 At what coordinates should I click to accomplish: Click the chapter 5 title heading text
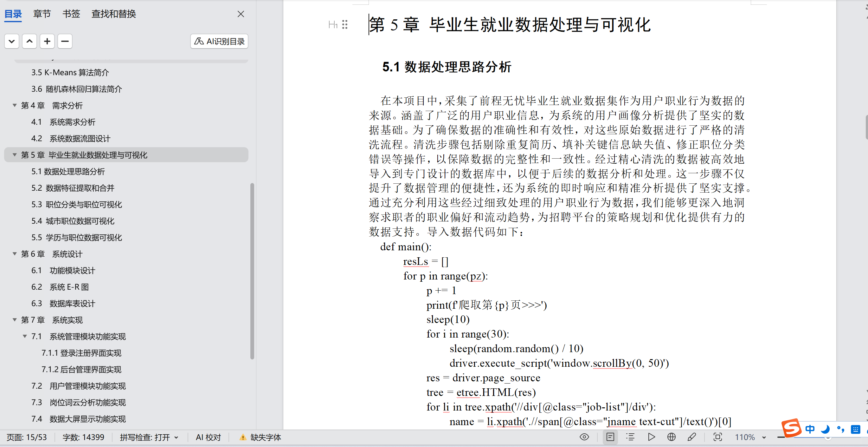tap(510, 25)
